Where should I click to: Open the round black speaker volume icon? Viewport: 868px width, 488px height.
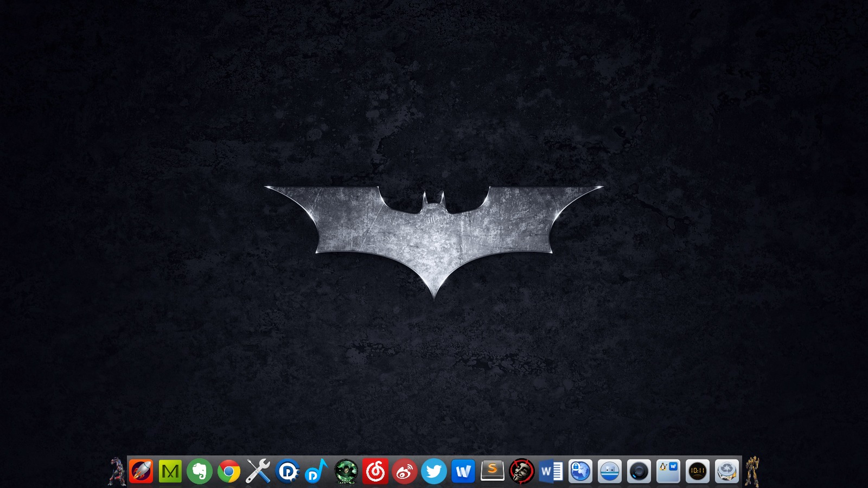tap(639, 471)
